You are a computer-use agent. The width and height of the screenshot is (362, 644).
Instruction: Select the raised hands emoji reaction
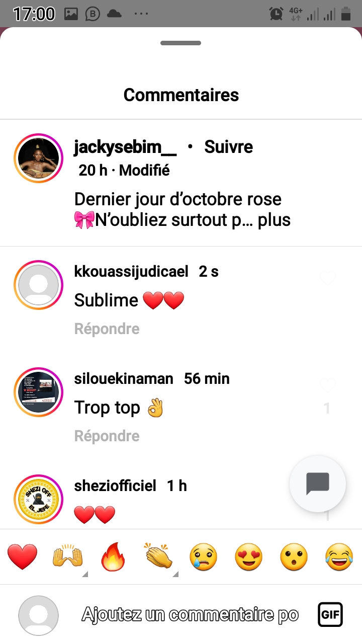(68, 557)
